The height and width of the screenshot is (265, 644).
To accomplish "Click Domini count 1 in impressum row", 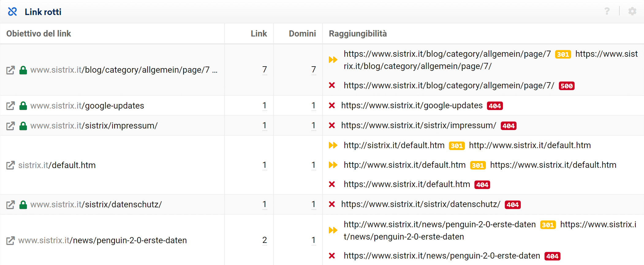I will point(314,126).
